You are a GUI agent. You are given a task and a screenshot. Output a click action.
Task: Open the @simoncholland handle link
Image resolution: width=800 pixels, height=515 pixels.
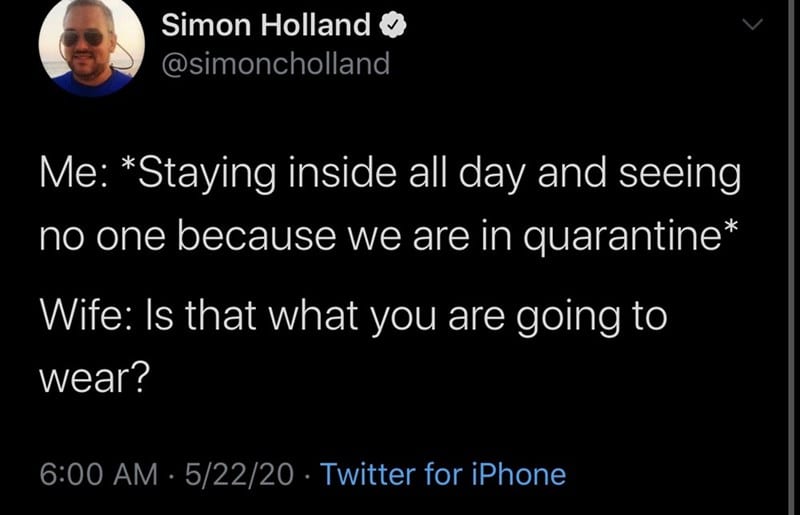click(x=276, y=64)
